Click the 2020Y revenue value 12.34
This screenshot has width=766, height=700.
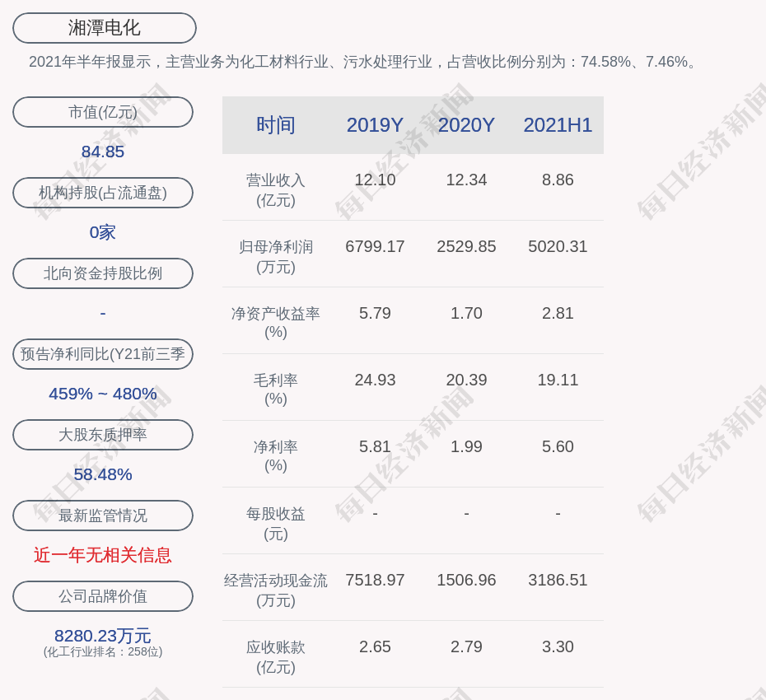[466, 180]
